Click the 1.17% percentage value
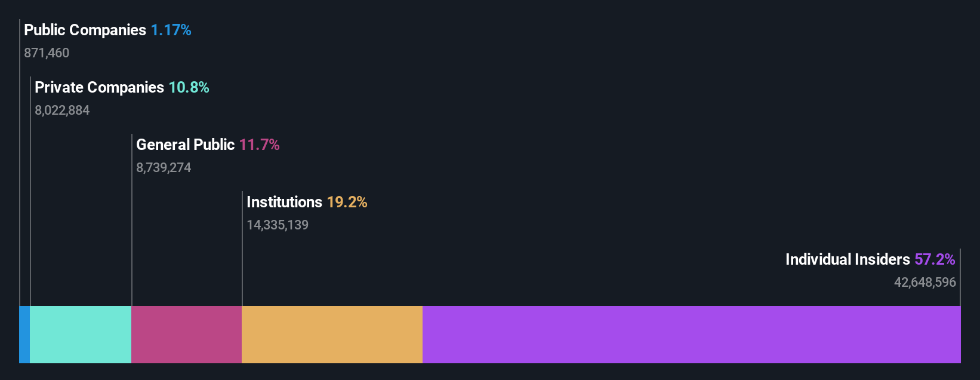Viewport: 980px width, 380px height. (x=171, y=30)
